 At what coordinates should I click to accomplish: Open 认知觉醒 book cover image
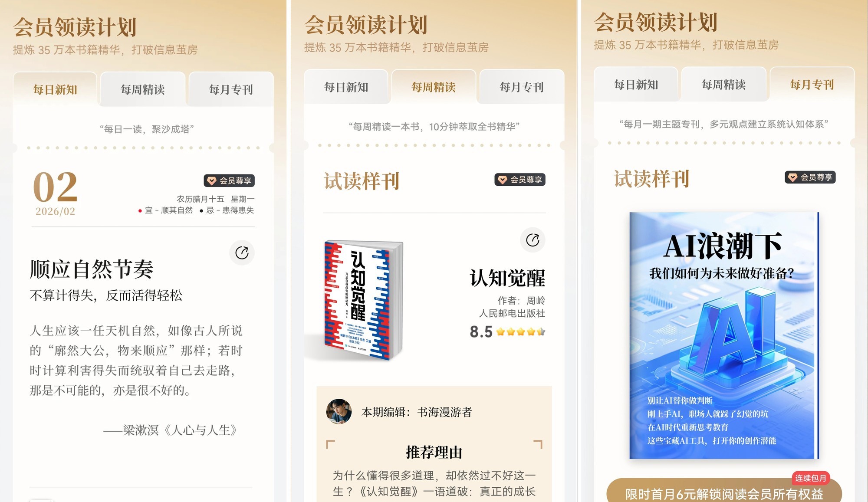click(363, 300)
